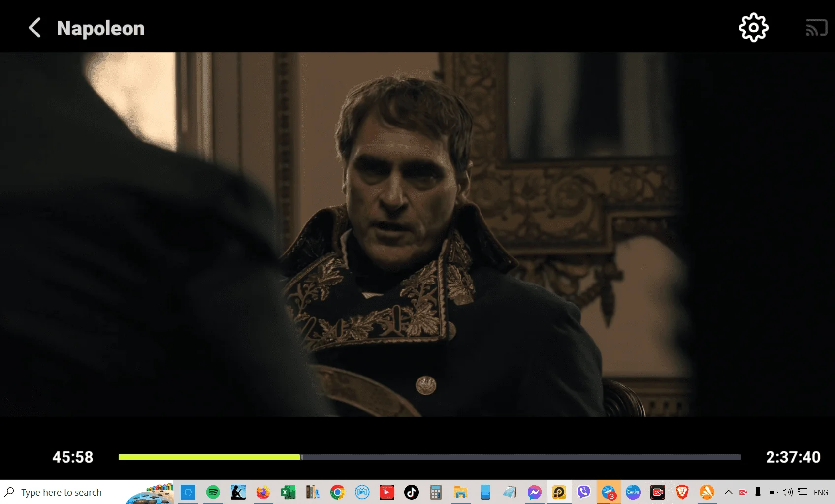Open the Calculator from the taskbar
This screenshot has width=835, height=504.
436,492
